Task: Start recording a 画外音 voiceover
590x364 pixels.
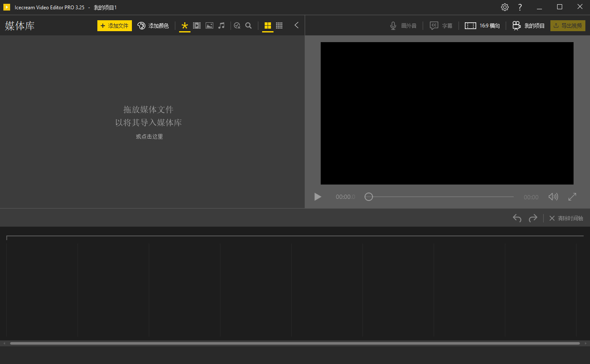Action: [x=403, y=25]
